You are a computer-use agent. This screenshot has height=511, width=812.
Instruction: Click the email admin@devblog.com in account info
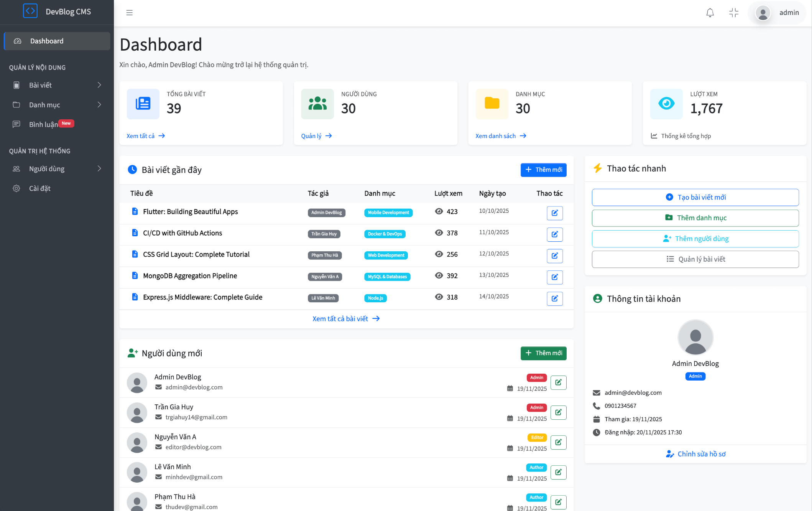click(633, 392)
